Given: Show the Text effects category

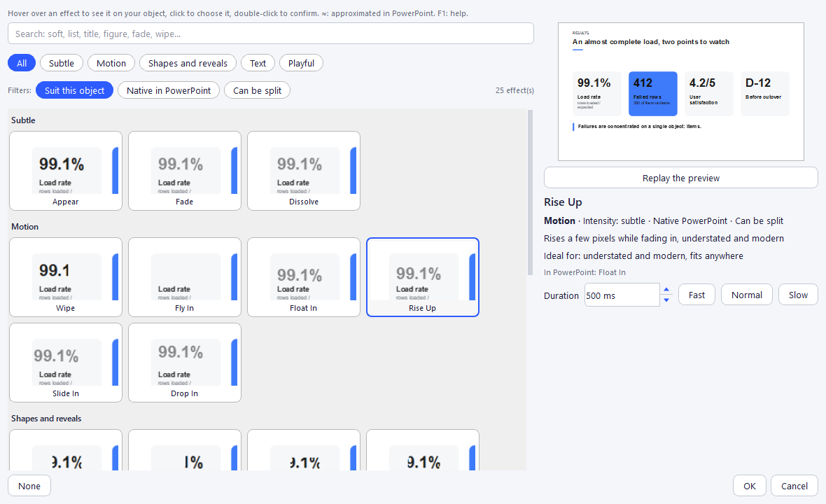Looking at the screenshot, I should pyautogui.click(x=258, y=63).
